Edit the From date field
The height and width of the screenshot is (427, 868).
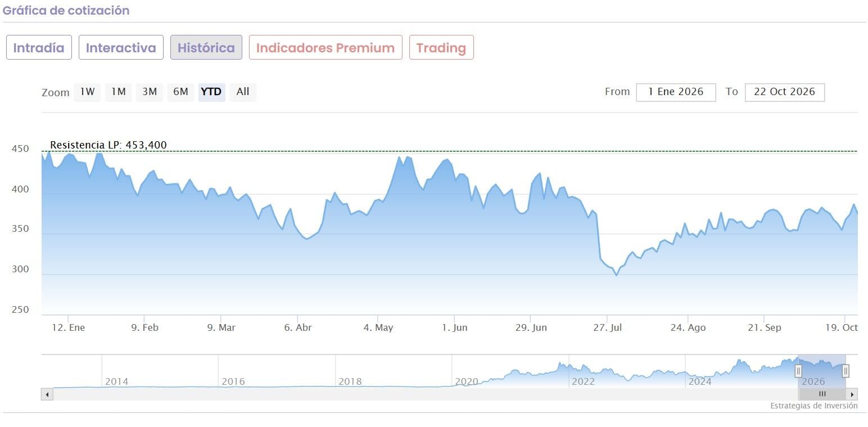(676, 92)
